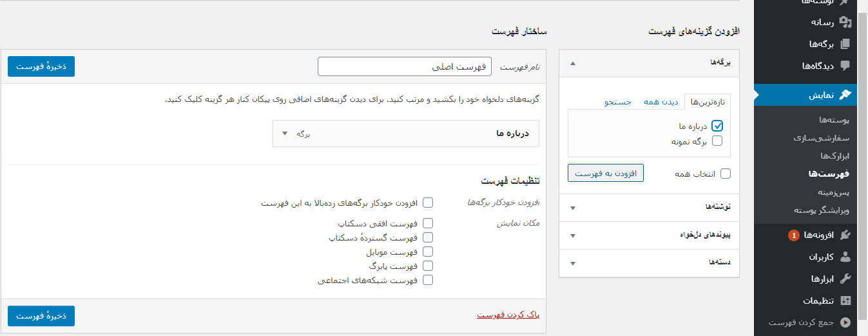Check the برگه نمونه checkbox
This screenshot has width=868, height=336.
[x=717, y=141]
